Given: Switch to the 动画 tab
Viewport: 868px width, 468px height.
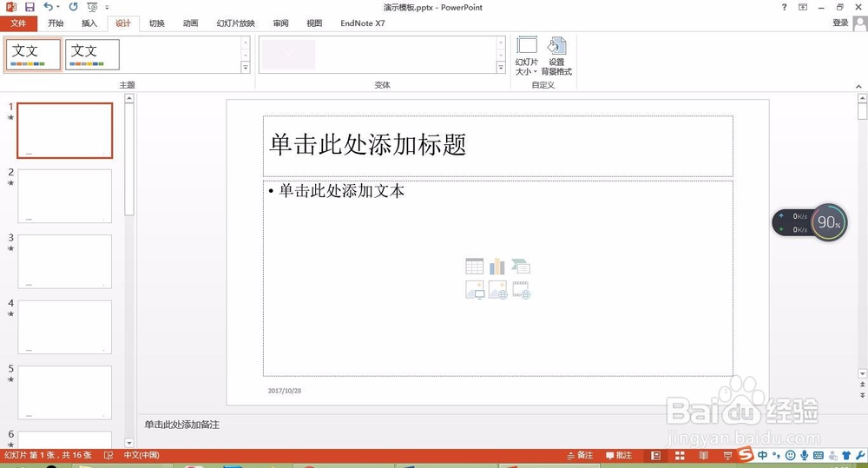Looking at the screenshot, I should [190, 23].
